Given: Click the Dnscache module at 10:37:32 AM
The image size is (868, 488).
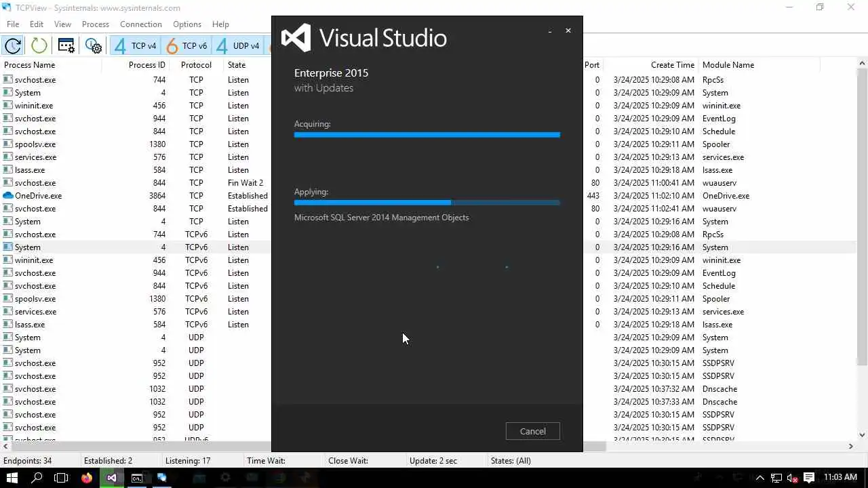Looking at the screenshot, I should pos(719,389).
